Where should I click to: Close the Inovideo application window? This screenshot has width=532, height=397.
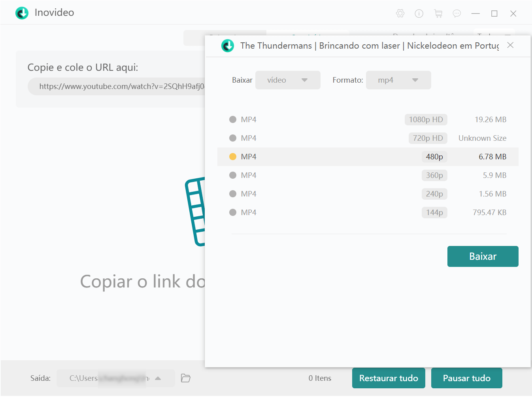(513, 13)
